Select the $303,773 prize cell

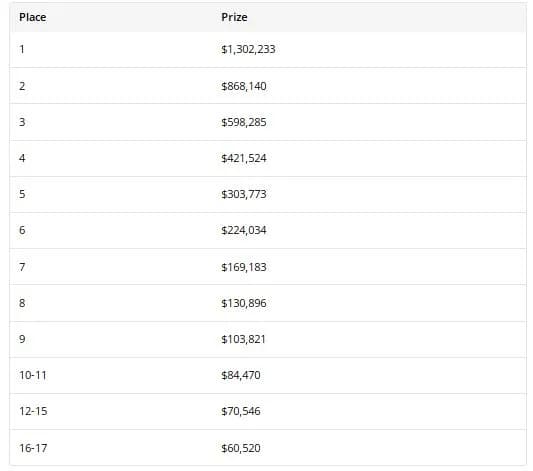pyautogui.click(x=244, y=194)
